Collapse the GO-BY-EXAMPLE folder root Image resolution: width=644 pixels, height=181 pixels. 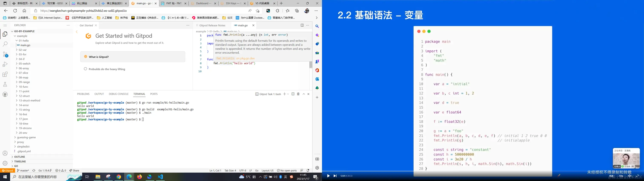pyautogui.click(x=12, y=31)
